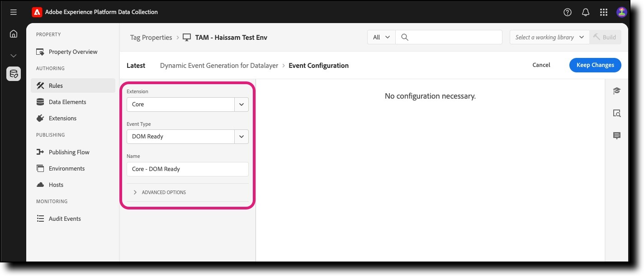644x276 pixels.
Task: Click the Build button
Action: [605, 37]
